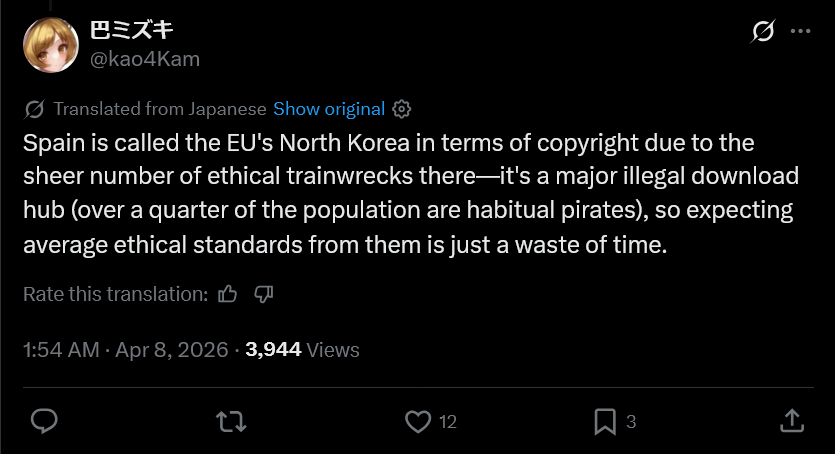Open the profile via the avatar picture
Viewport: 835px width, 454px height.
49,45
